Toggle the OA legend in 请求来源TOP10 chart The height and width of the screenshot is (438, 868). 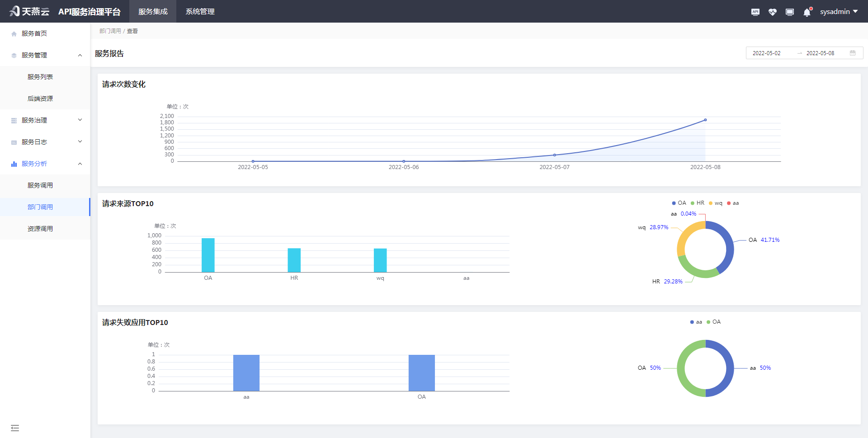679,203
